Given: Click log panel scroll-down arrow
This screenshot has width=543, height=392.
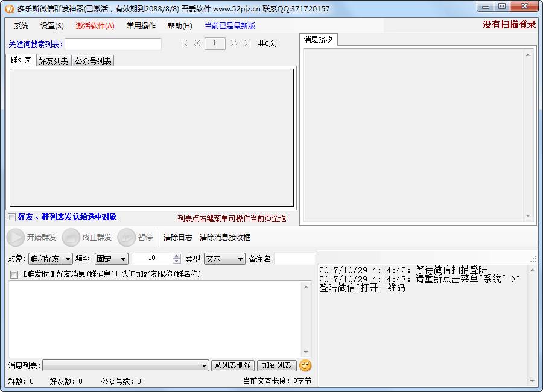Looking at the screenshot, I should 532,381.
